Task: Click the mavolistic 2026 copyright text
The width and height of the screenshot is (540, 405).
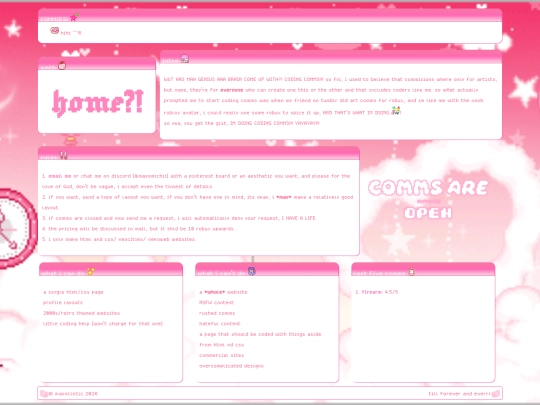Action: 73,394
